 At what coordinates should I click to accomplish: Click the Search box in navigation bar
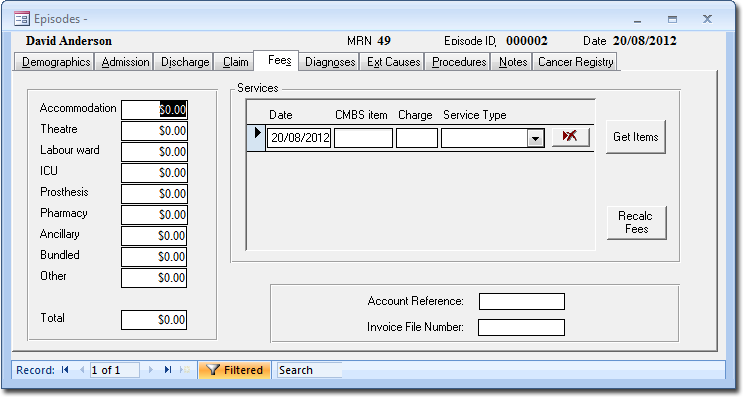click(310, 370)
